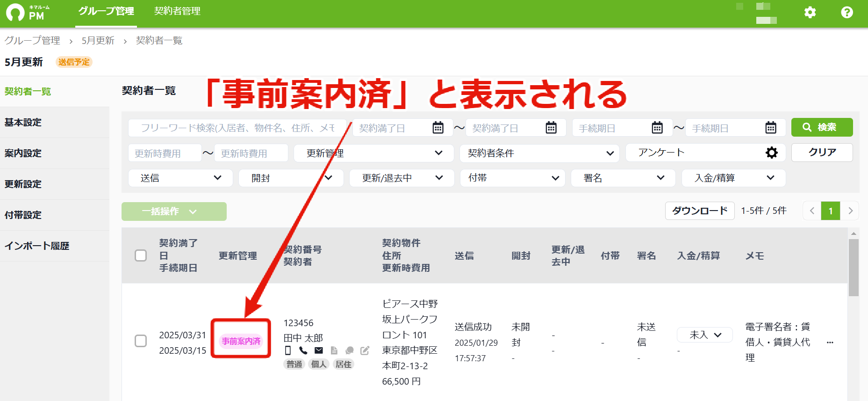Screen dimensions: 868x401
Task: Select 基本設定 in the sidebar
Action: pos(55,122)
